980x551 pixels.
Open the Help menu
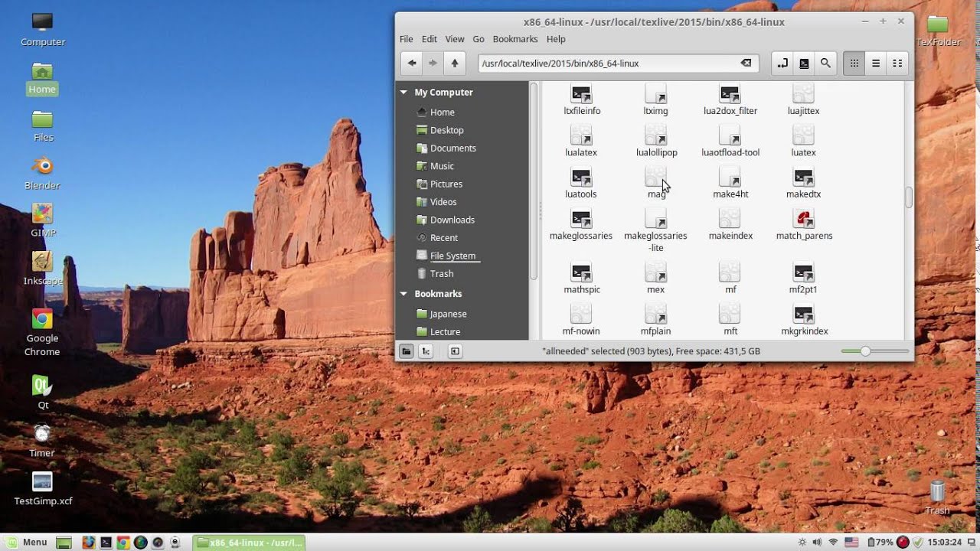(556, 39)
